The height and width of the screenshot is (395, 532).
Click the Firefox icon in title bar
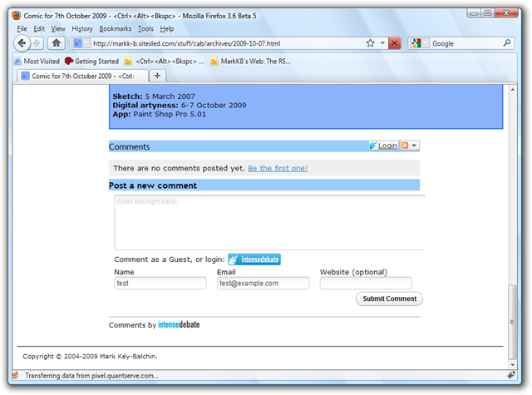17,16
